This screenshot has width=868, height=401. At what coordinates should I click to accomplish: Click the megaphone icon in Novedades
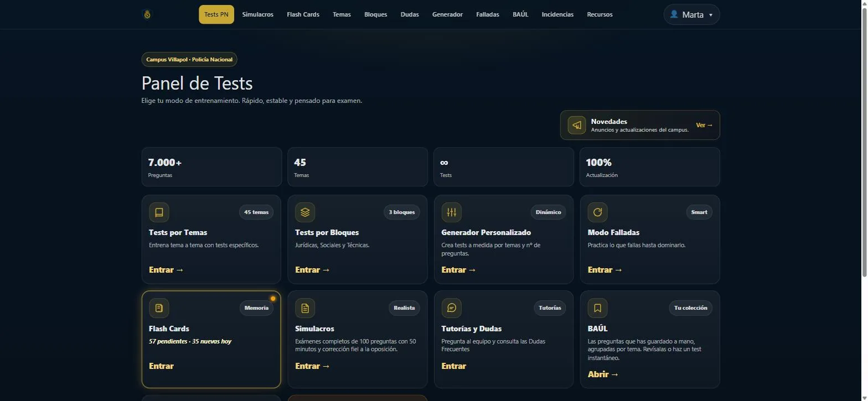(577, 125)
